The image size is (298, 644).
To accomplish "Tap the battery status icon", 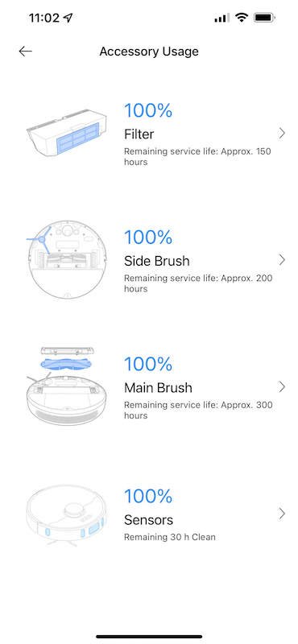I will point(264,18).
